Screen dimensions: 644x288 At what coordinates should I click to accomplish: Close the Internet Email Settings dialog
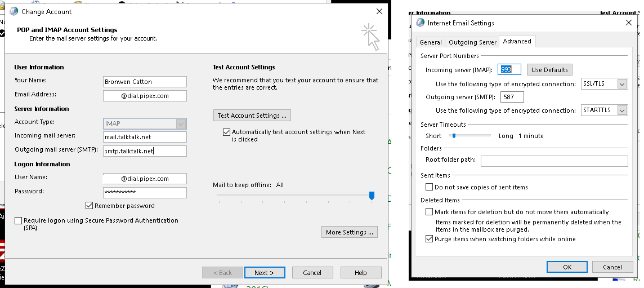coord(629,23)
